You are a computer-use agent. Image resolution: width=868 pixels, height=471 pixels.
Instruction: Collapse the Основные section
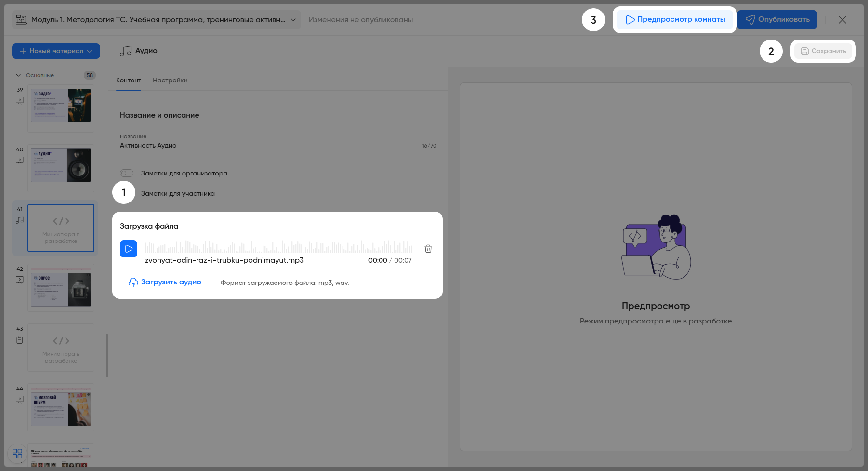pyautogui.click(x=18, y=75)
